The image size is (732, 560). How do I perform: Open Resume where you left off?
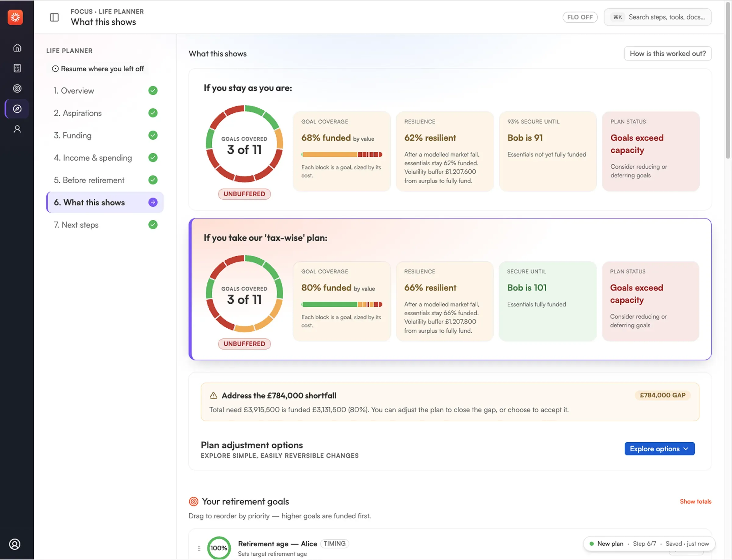click(x=98, y=69)
